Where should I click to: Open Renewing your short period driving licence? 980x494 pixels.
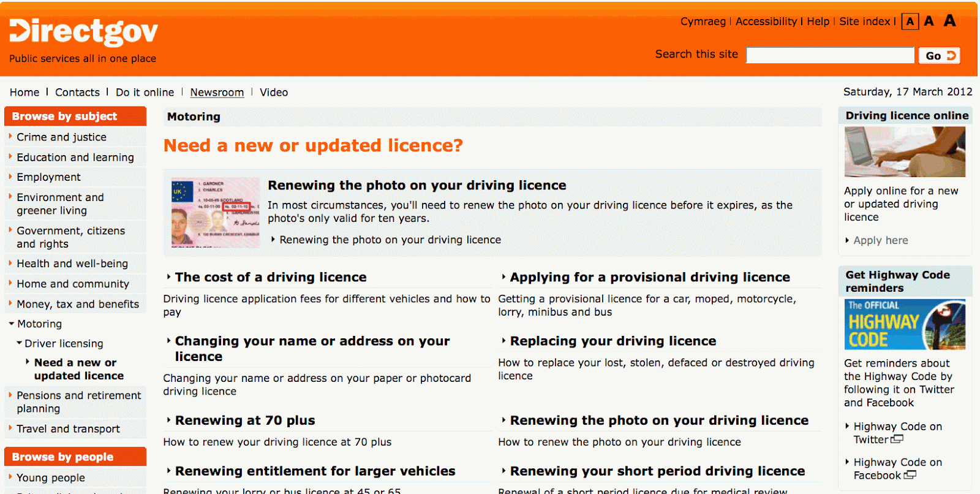[658, 471]
